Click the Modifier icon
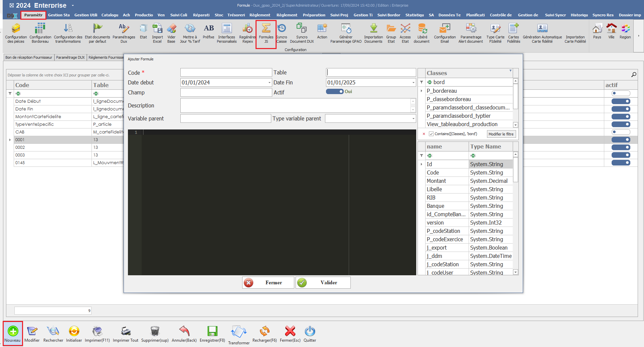644x347 pixels. click(32, 334)
